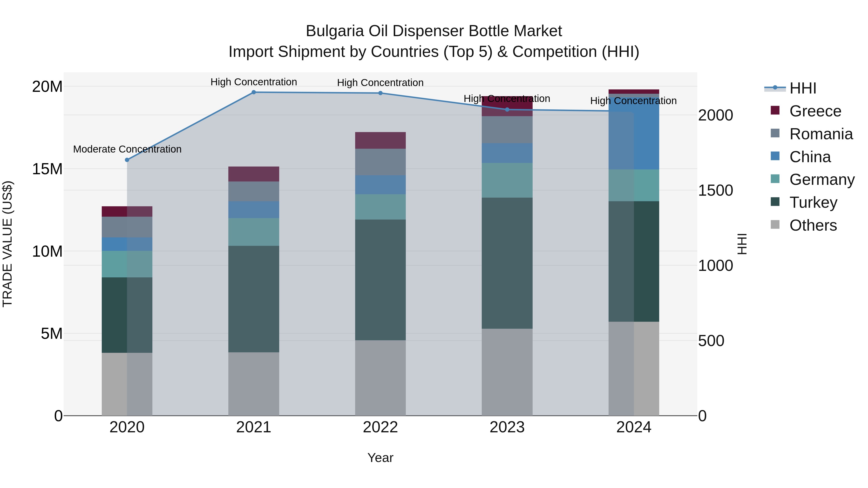
Task: Click the 'TRADE VALUE (US$)' axis title
Action: [x=7, y=244]
